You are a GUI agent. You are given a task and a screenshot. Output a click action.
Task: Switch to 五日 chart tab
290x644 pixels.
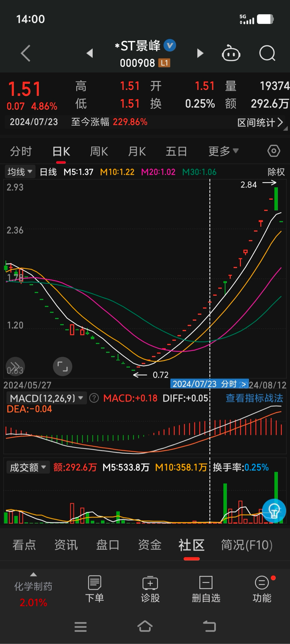pos(176,151)
